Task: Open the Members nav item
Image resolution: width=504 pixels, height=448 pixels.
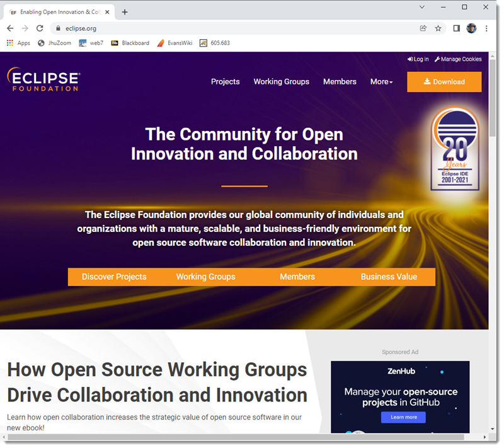Action: pos(340,82)
